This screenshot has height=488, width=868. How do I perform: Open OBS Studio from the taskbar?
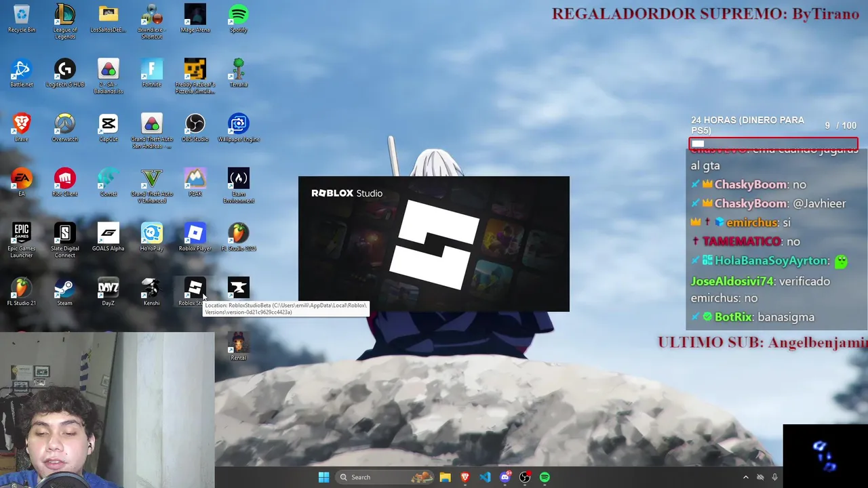(x=525, y=477)
